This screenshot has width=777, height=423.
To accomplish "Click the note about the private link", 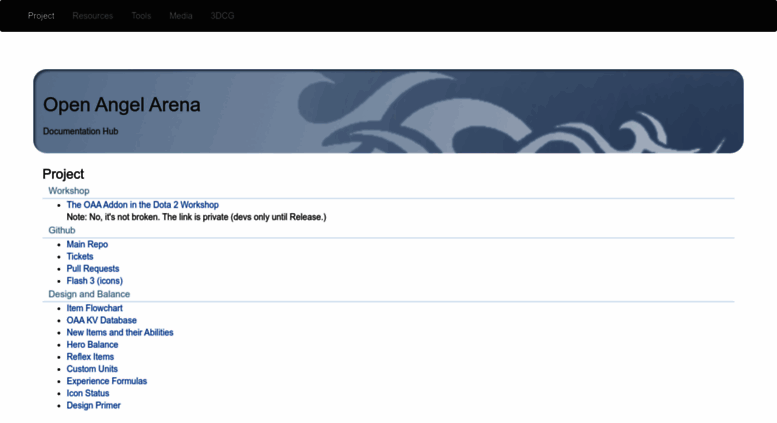I will point(197,217).
